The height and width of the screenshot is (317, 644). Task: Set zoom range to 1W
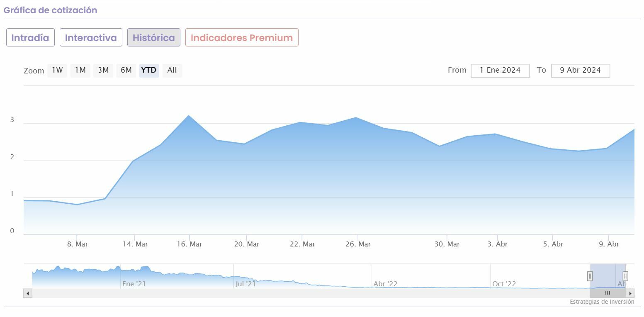coord(57,70)
